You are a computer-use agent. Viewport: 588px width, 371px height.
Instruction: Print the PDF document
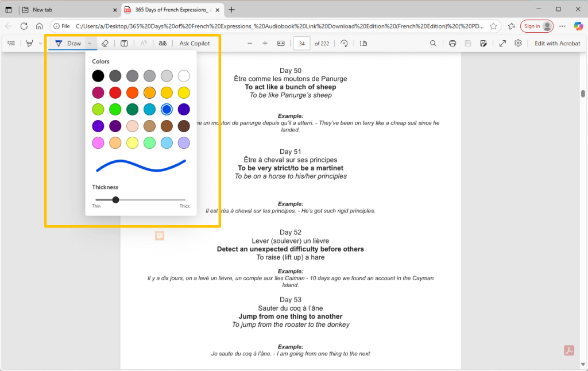[x=452, y=43]
